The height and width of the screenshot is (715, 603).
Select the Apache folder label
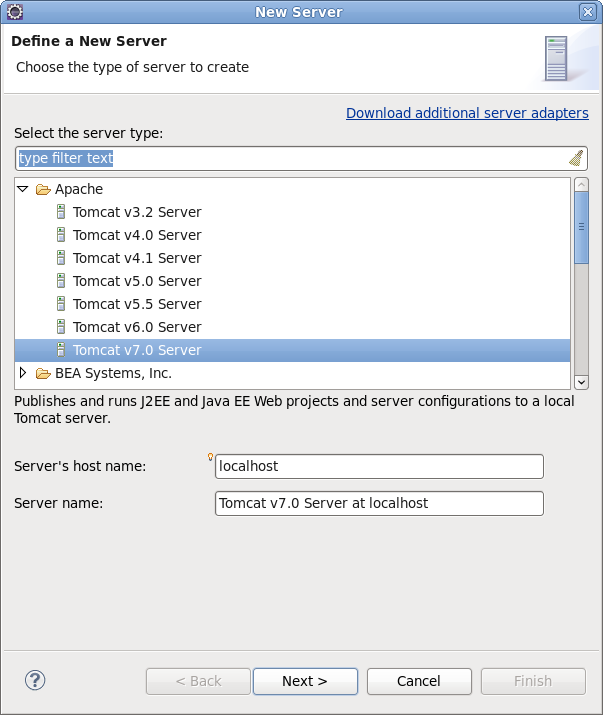click(79, 189)
